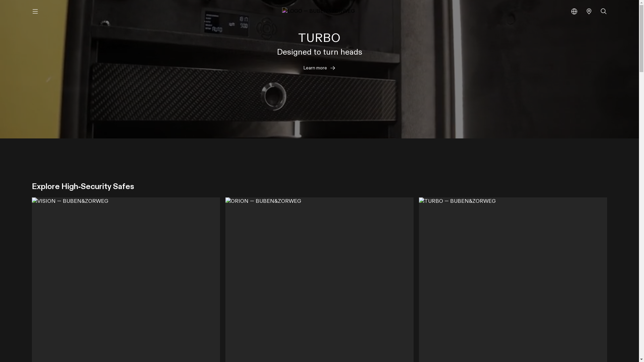Viewport: 644px width, 362px height.
Task: Click the arrow next to Learn more
Action: point(333,68)
